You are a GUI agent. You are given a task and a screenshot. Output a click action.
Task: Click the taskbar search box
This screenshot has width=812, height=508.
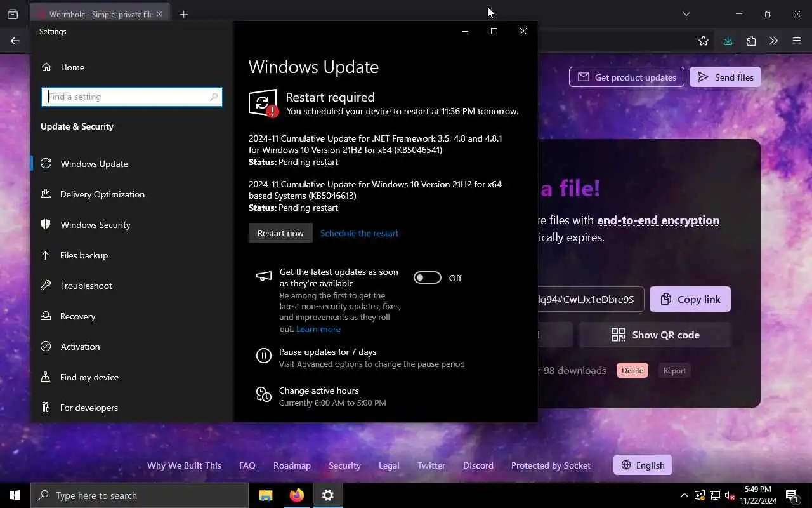(x=140, y=495)
